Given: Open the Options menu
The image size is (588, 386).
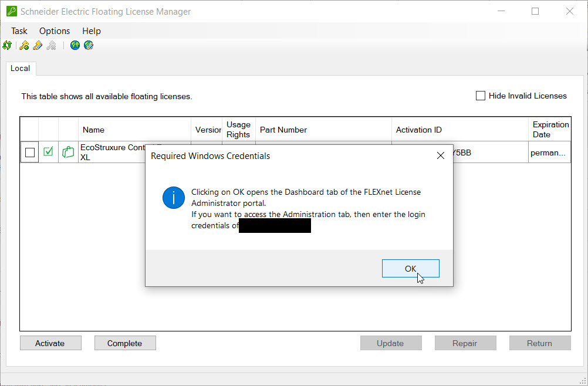Looking at the screenshot, I should [55, 31].
